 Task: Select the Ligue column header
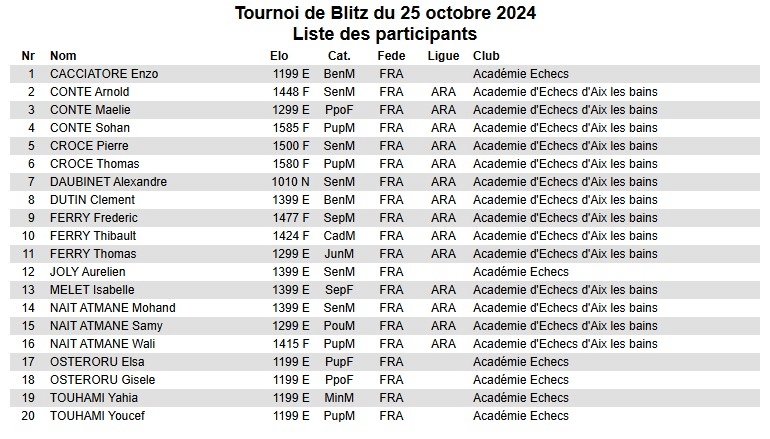coord(443,56)
